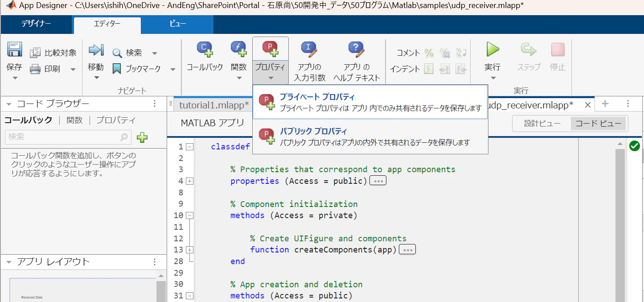Click the 印刷 print icon
Image resolution: width=644 pixels, height=302 pixels.
pyautogui.click(x=35, y=69)
